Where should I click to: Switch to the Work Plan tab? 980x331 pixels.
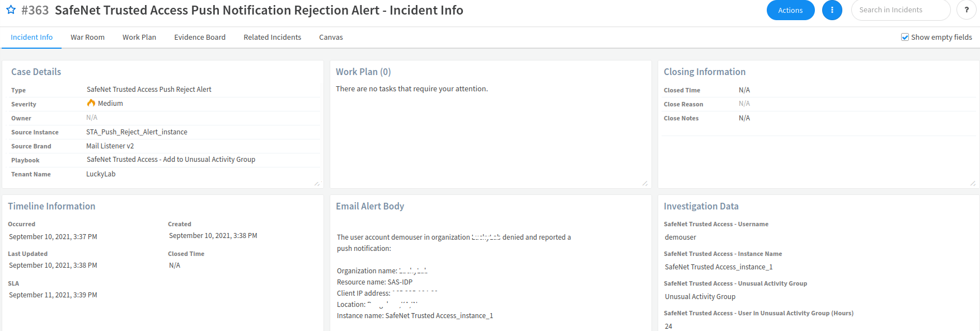(x=139, y=38)
